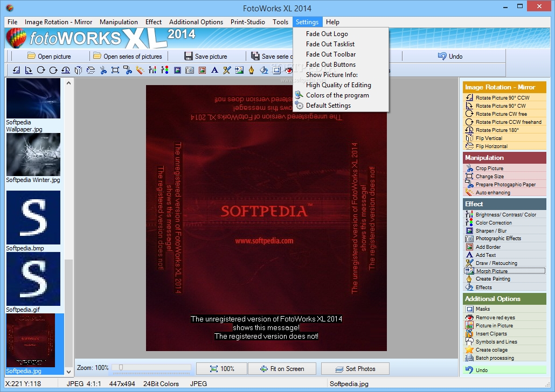
Task: Choose Show Picture Info option
Action: point(341,75)
